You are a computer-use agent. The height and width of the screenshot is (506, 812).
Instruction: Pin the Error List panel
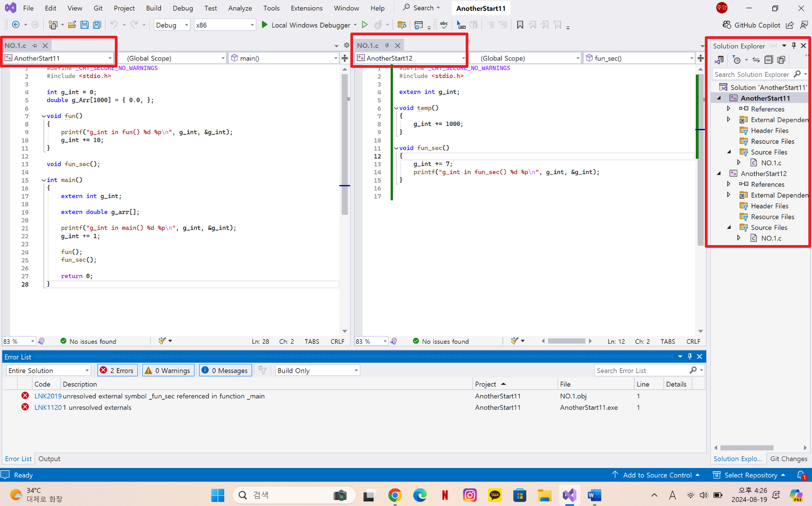pos(690,356)
